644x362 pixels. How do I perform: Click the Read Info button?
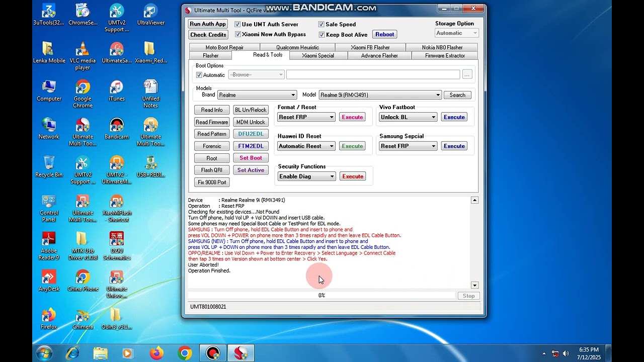[x=212, y=110]
